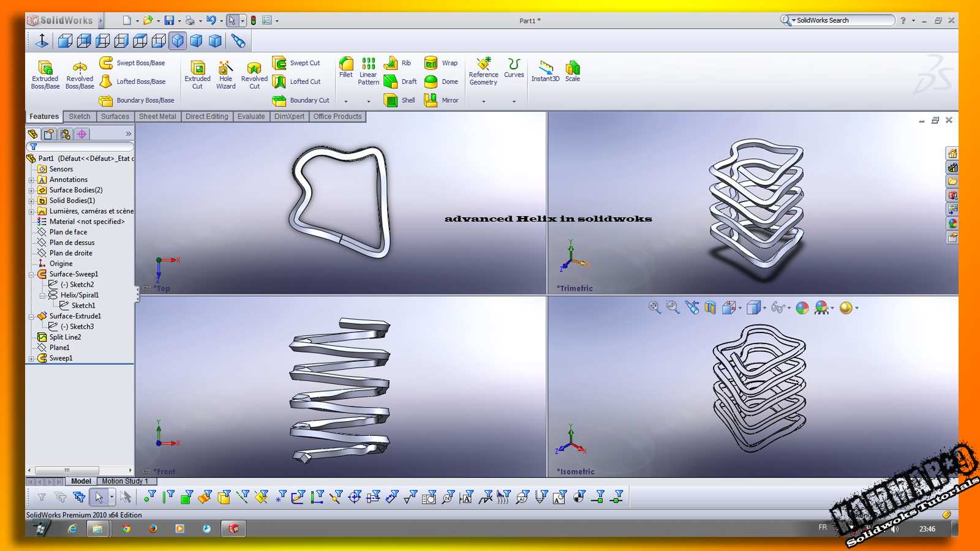
Task: Open Firefox from the taskbar
Action: point(153,528)
